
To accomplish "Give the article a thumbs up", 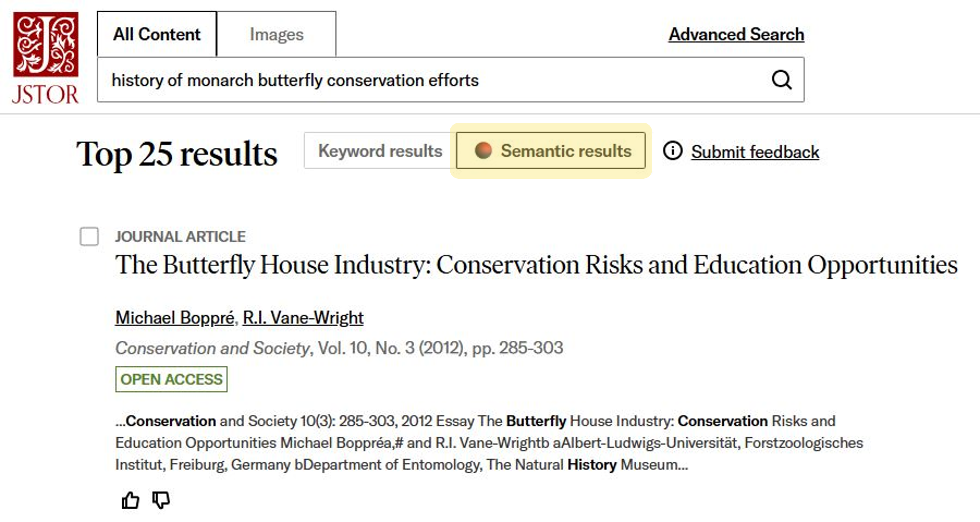I will (x=130, y=500).
